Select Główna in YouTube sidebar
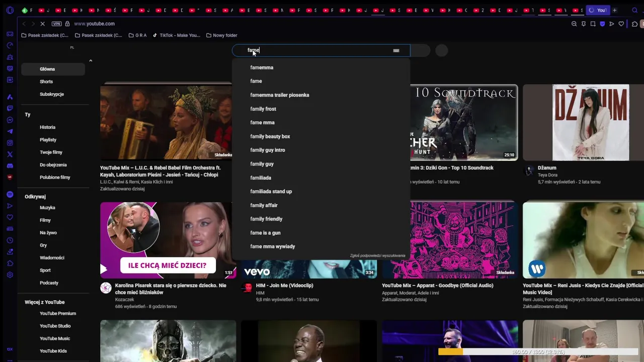Image resolution: width=644 pixels, height=362 pixels. click(53, 69)
